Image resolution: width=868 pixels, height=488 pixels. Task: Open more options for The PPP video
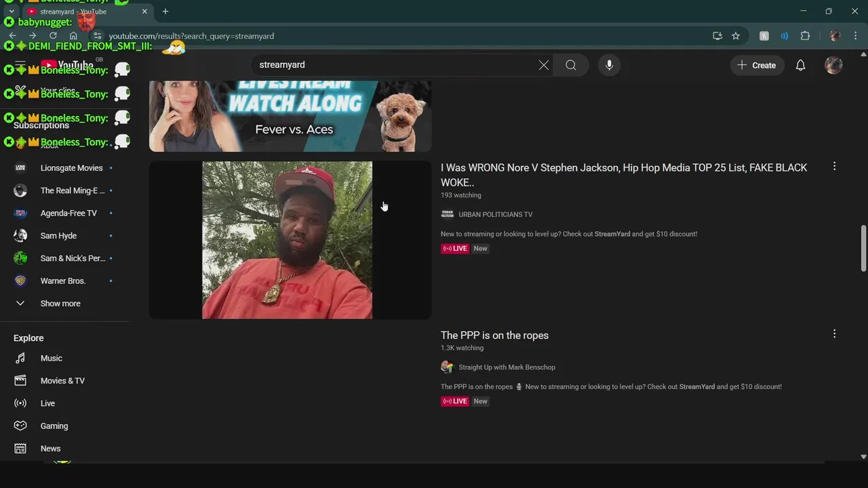pos(834,333)
